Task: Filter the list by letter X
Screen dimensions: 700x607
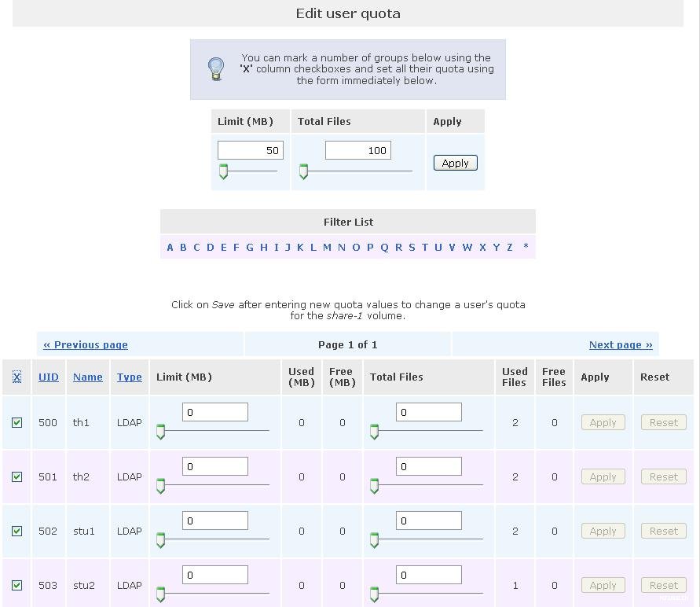Action: point(482,247)
